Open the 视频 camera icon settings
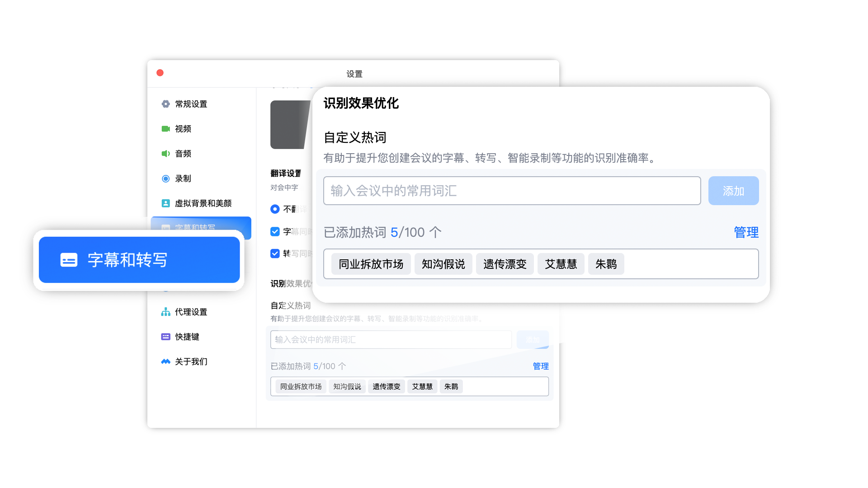Image resolution: width=868 pixels, height=488 pixels. [165, 129]
